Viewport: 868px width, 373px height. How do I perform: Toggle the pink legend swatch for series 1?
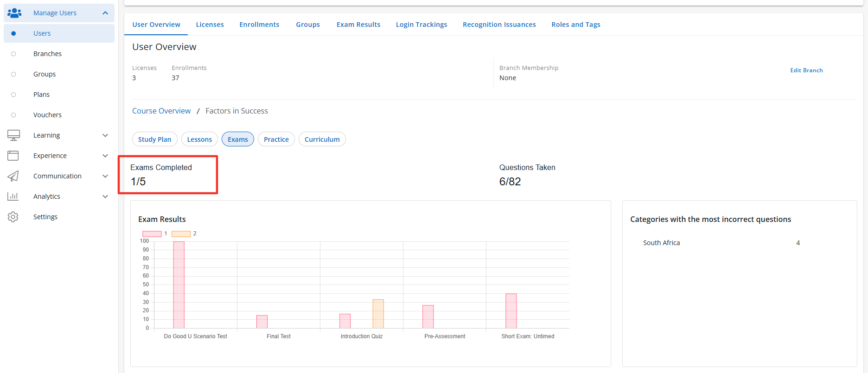point(152,234)
